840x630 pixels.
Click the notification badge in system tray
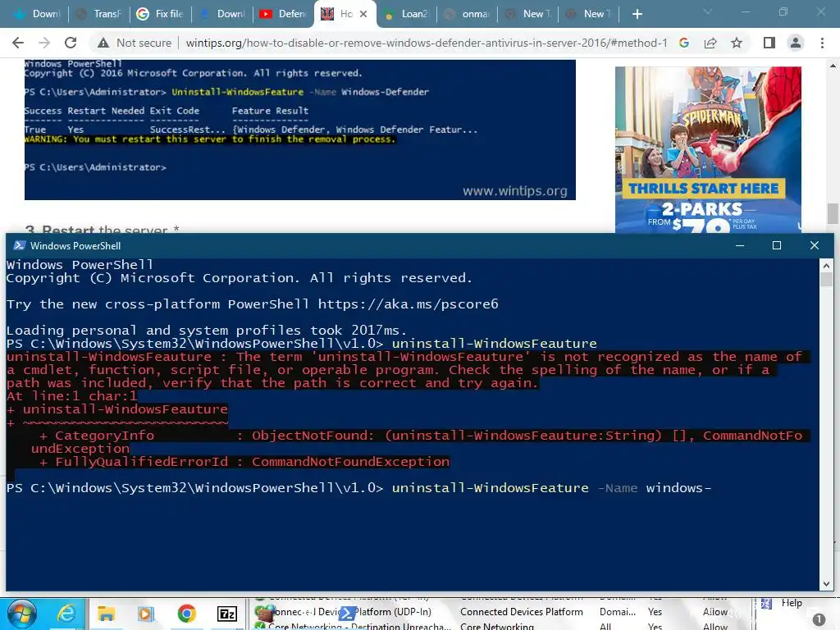[819, 619]
